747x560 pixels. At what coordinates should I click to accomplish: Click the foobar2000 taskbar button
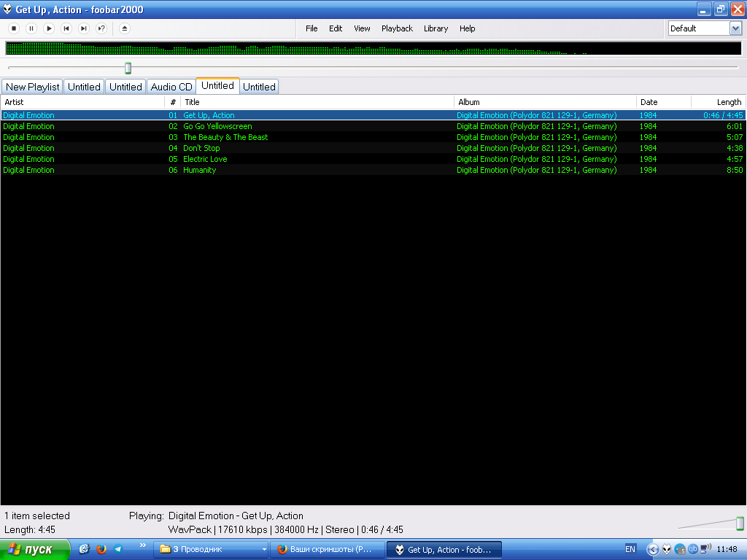tap(444, 550)
